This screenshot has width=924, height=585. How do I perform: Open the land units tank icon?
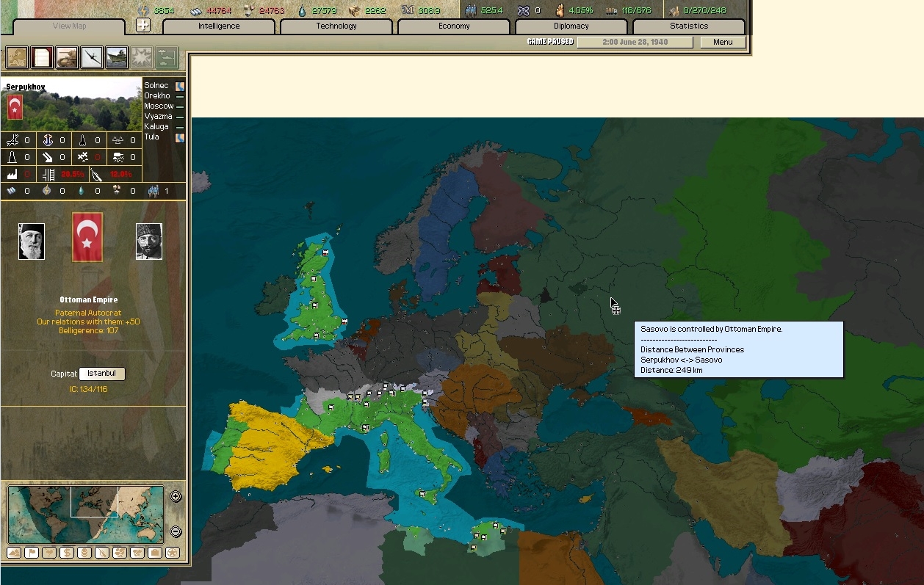click(67, 57)
